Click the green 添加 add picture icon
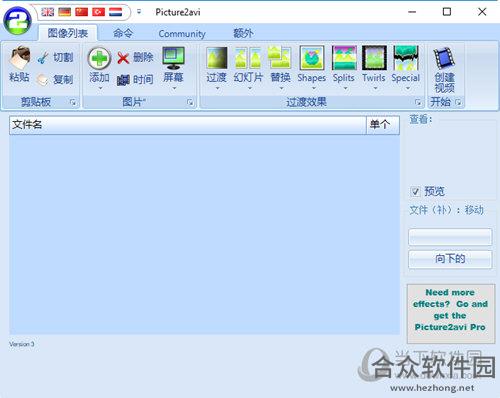 [99, 58]
